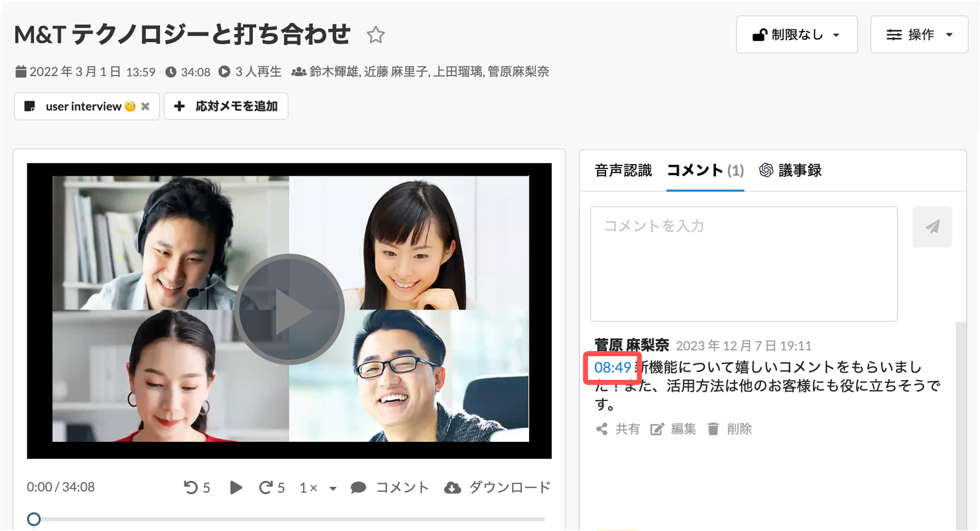Image resolution: width=980 pixels, height=531 pixels.
Task: Share the comment by 菅原 麻梨奈
Action: click(x=618, y=429)
